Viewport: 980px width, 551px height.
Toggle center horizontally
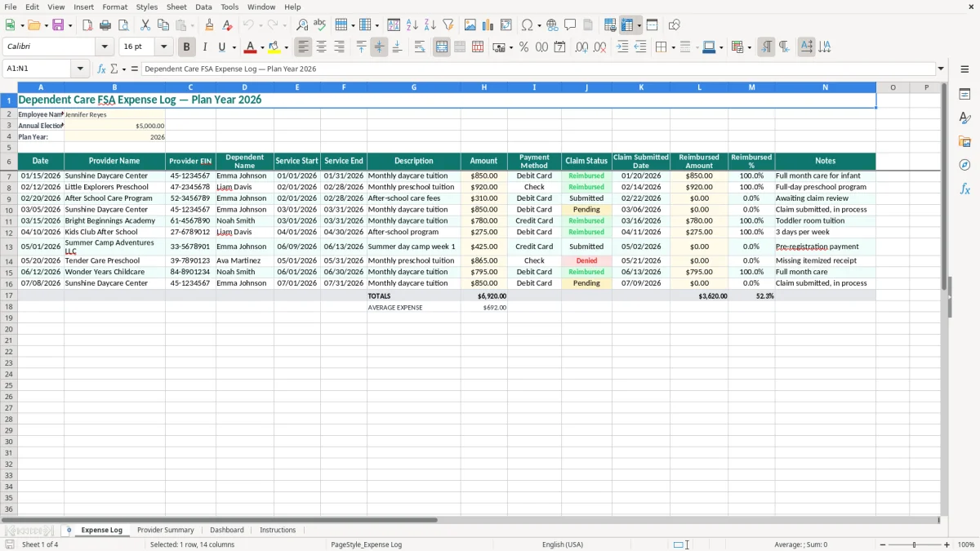pyautogui.click(x=321, y=47)
